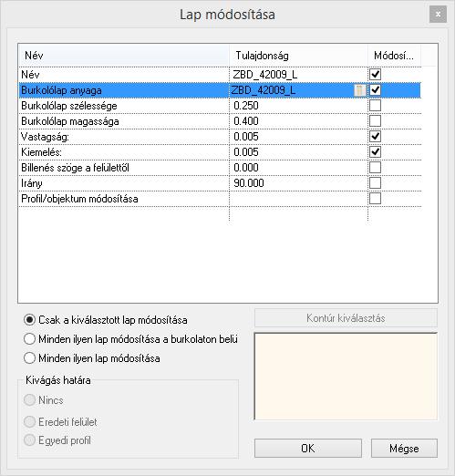Cancel with the Mégse button

[x=404, y=448]
